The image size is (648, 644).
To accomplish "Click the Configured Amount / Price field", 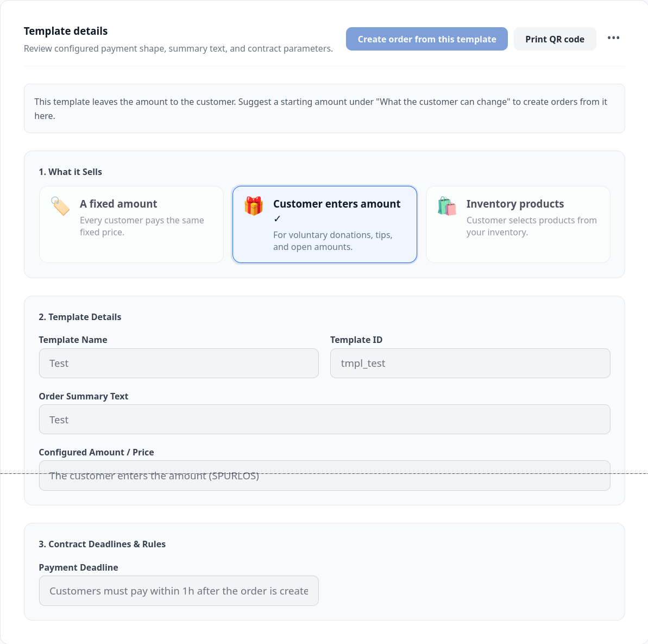I will 324,476.
